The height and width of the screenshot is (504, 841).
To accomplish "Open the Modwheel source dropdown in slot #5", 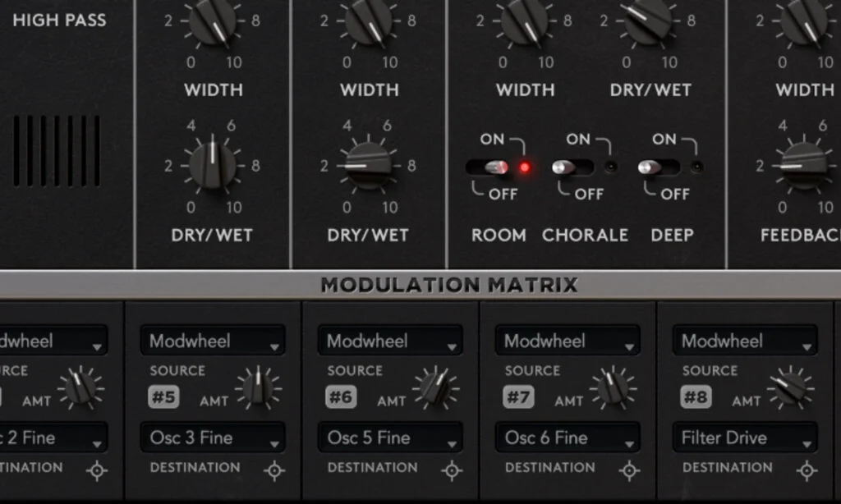I will coord(213,341).
